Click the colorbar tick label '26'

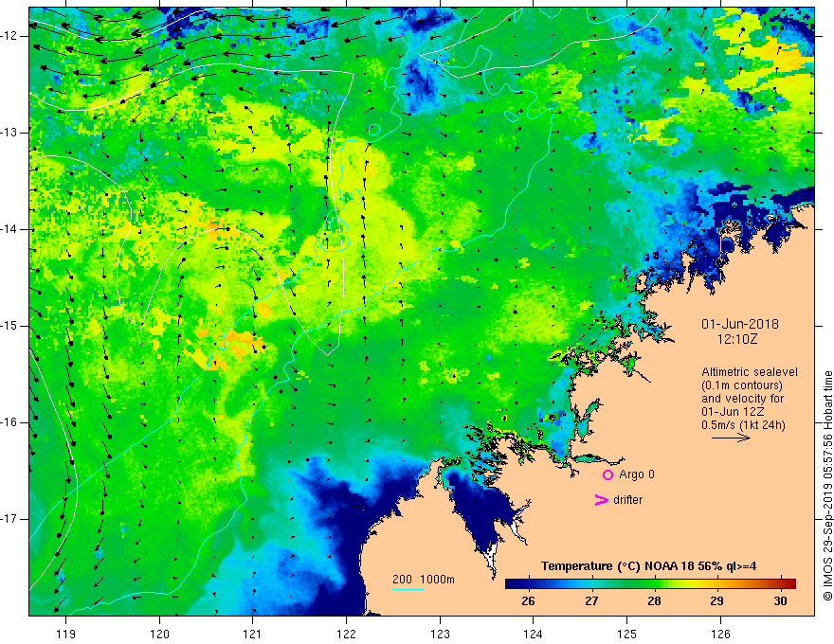(528, 601)
